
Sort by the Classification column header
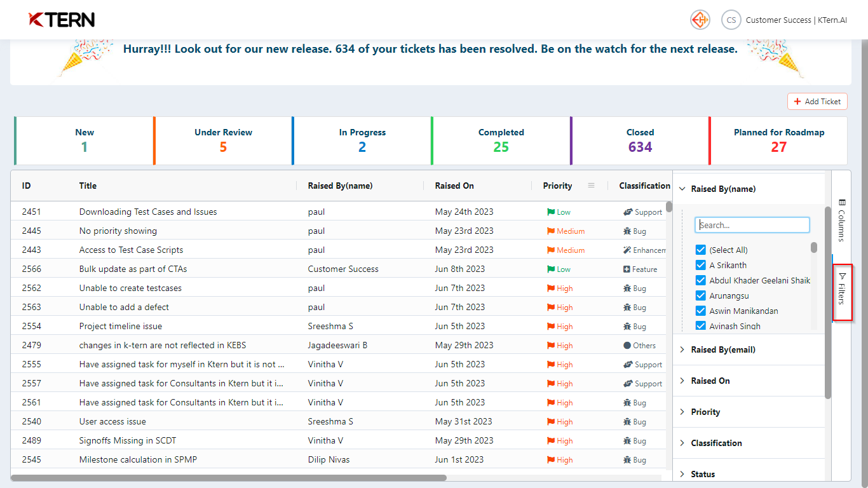point(645,186)
